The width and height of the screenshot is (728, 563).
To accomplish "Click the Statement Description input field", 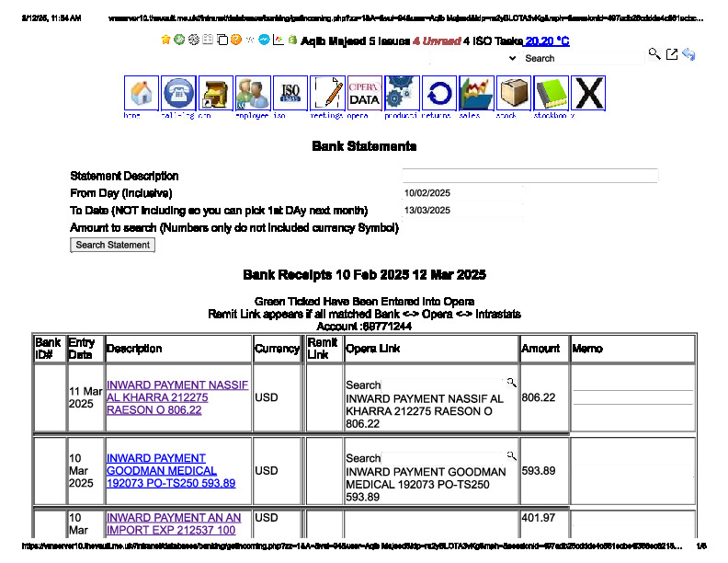I will (529, 176).
